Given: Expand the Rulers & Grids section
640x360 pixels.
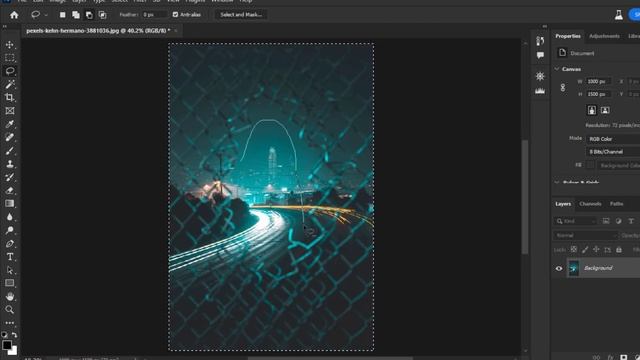Looking at the screenshot, I should click(557, 182).
